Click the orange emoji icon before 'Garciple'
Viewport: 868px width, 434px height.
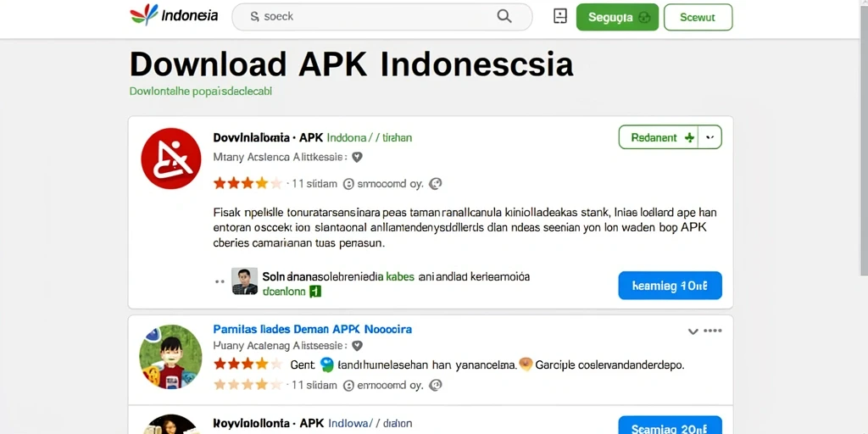[526, 364]
